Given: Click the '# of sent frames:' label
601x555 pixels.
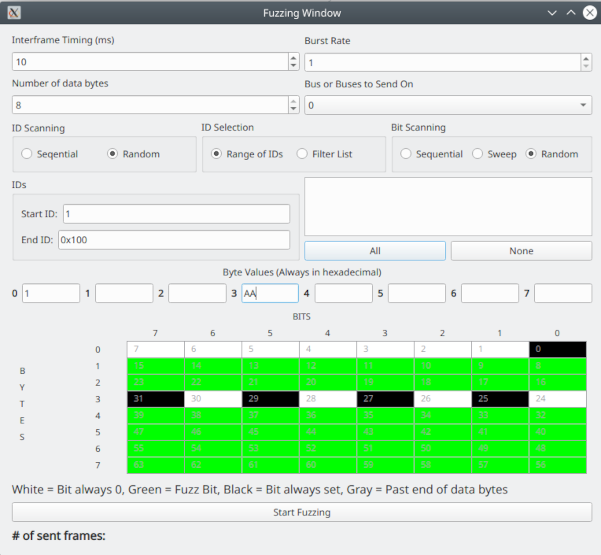Looking at the screenshot, I should [59, 536].
